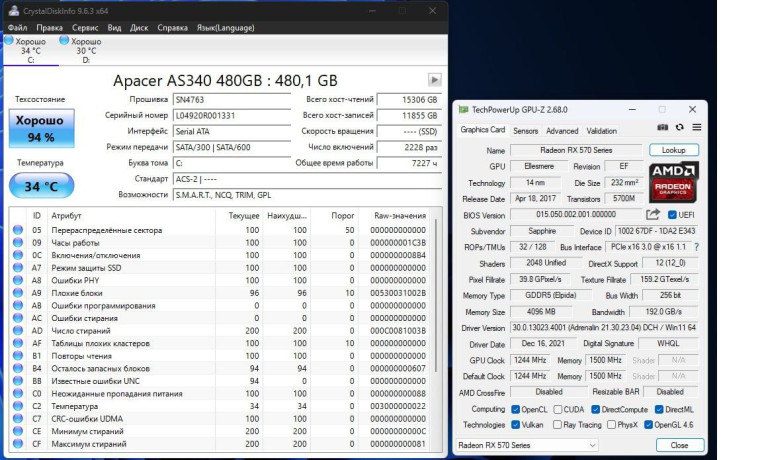The width and height of the screenshot is (762, 460).
Task: Click the Плохие блоки raw value 00530031002B
Action: click(x=398, y=293)
